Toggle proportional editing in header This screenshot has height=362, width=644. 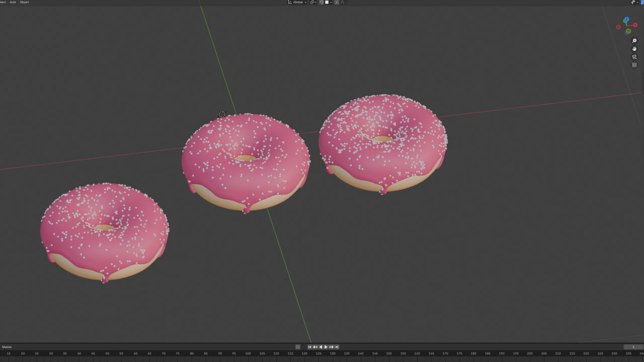pyautogui.click(x=337, y=3)
